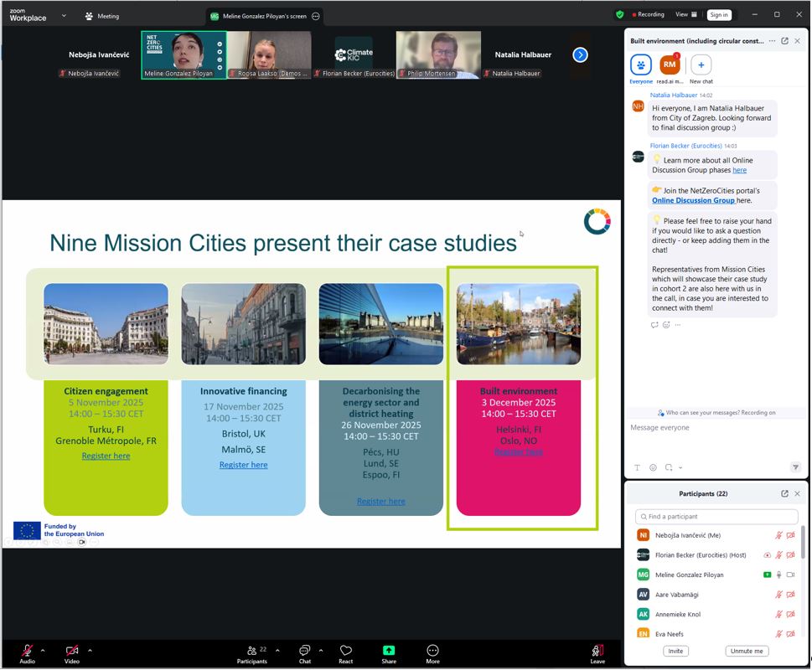Click the text formatting icon in chat
The height and width of the screenshot is (670, 812).
[637, 467]
